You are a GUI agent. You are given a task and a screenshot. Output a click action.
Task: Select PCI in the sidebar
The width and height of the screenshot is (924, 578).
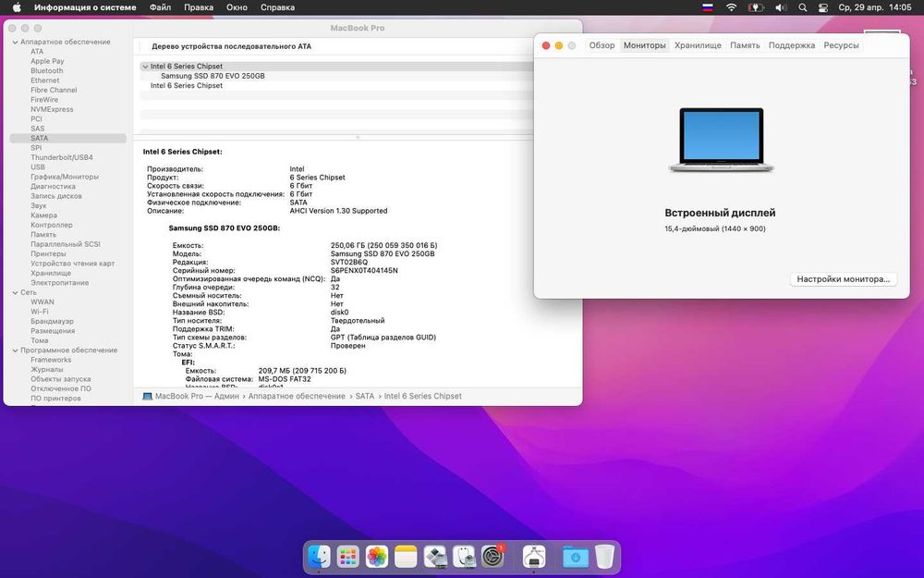click(x=37, y=118)
